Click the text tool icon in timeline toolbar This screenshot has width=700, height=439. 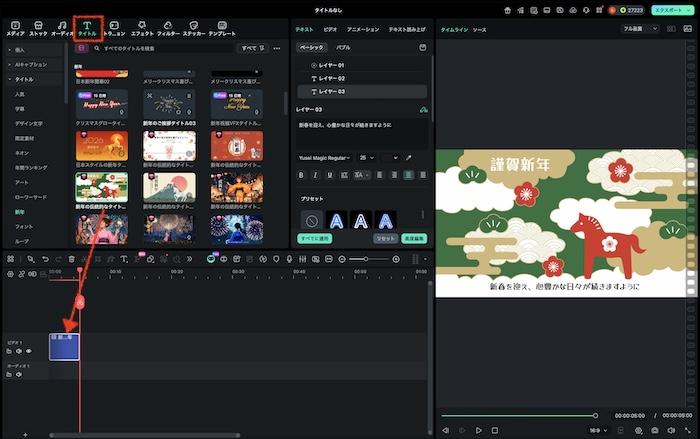point(124,259)
